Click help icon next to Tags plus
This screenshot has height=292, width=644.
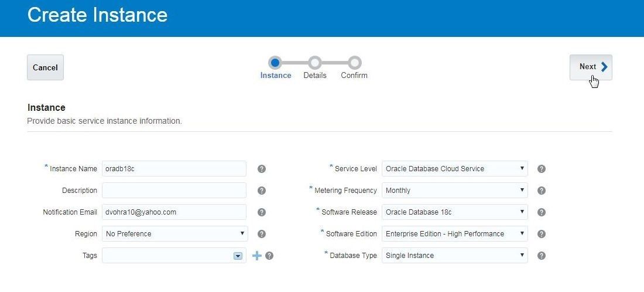coord(269,256)
